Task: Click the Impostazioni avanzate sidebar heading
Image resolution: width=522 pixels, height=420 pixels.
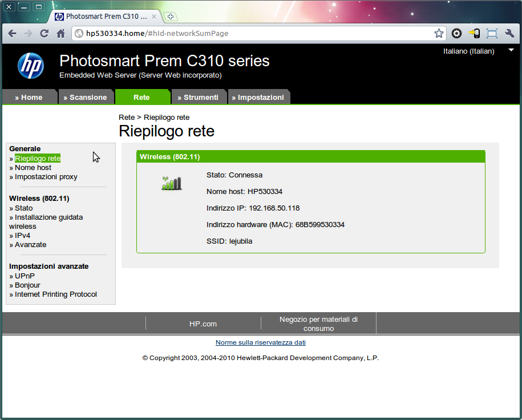Action: [x=49, y=266]
